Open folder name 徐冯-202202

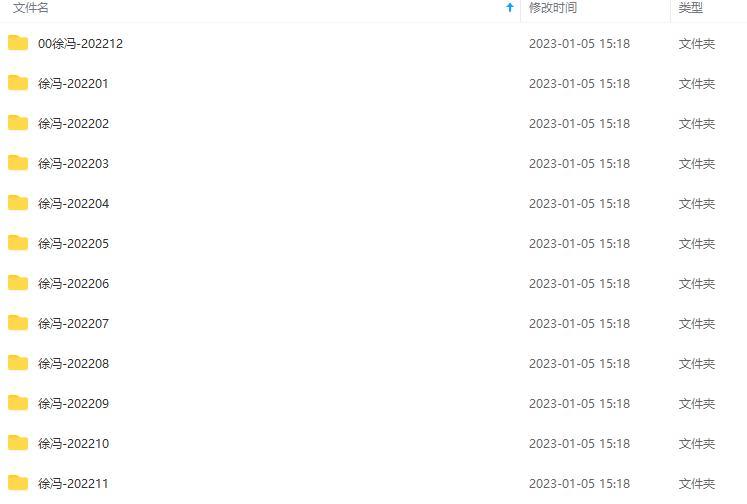point(73,124)
